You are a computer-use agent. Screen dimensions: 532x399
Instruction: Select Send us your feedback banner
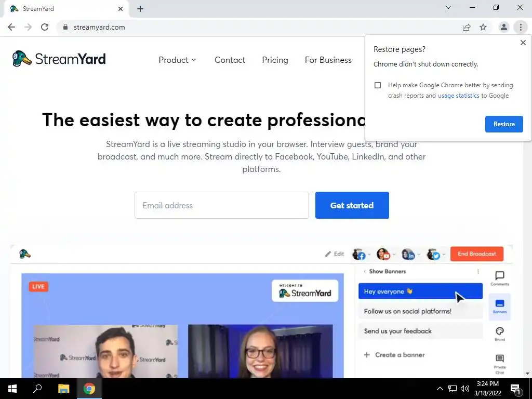click(x=420, y=331)
